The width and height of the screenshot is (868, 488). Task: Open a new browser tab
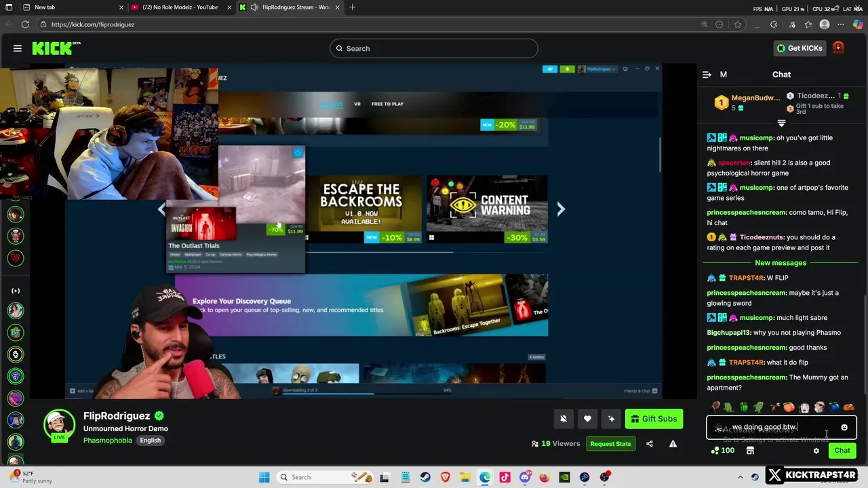[x=352, y=7]
